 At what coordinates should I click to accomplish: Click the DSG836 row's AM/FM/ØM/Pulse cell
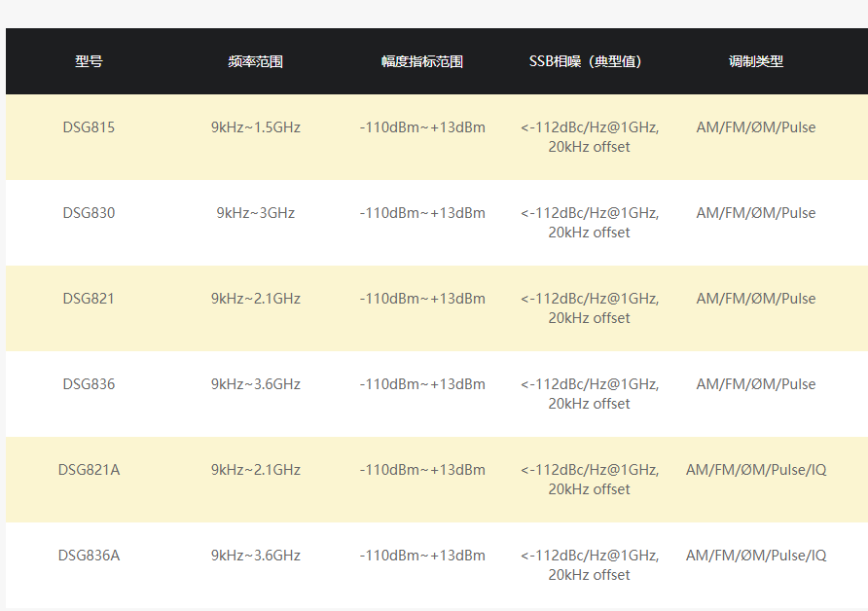(756, 384)
